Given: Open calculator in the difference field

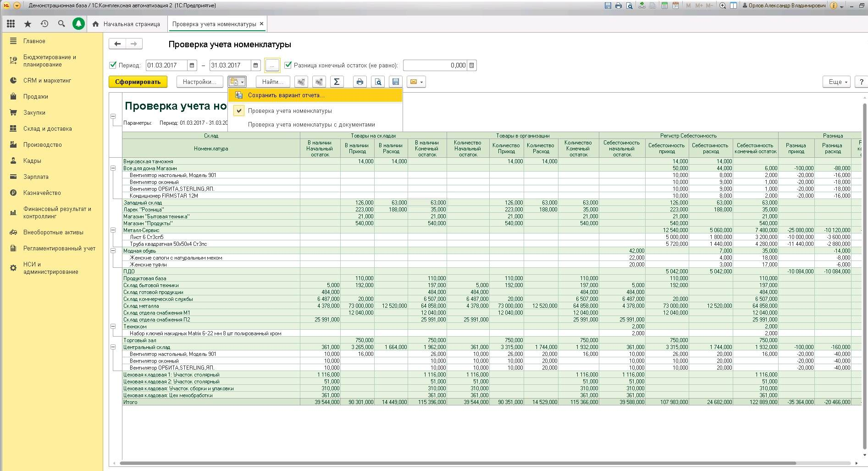Looking at the screenshot, I should [x=472, y=65].
